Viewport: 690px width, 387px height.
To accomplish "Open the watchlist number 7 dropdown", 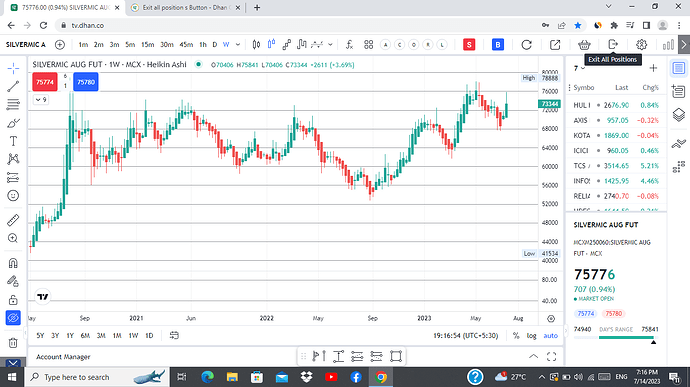I will tap(579, 68).
